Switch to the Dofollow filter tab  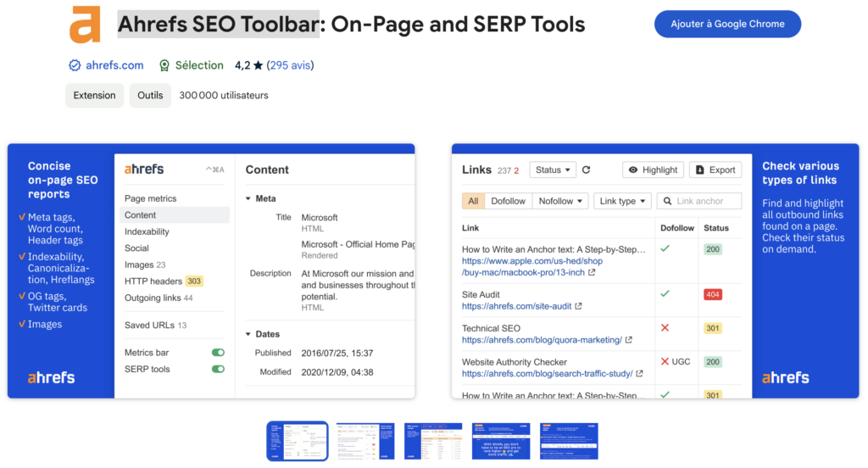coord(509,201)
